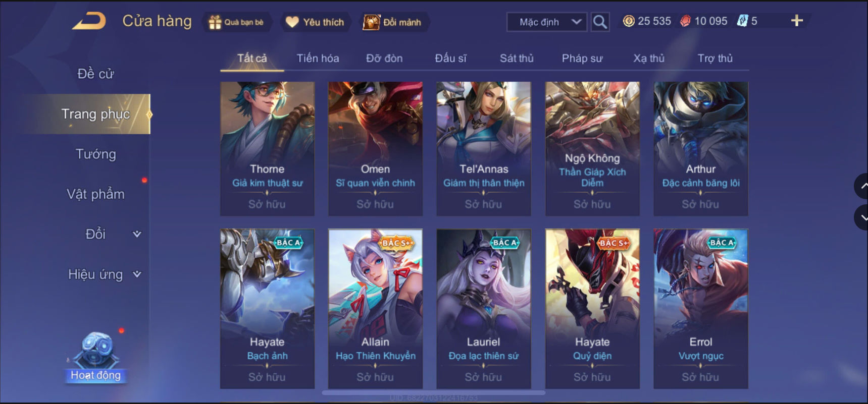The width and height of the screenshot is (868, 404).
Task: Tap the gold coin currency icon
Action: click(629, 21)
